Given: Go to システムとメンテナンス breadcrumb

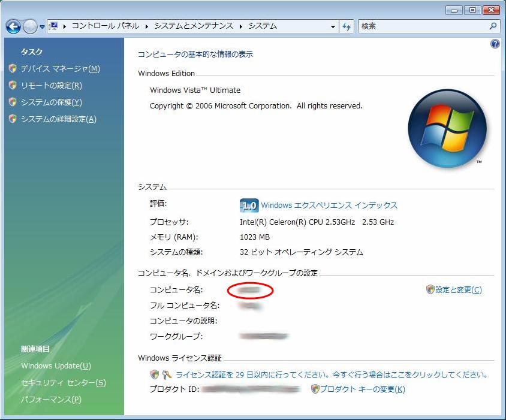Looking at the screenshot, I should tap(193, 26).
